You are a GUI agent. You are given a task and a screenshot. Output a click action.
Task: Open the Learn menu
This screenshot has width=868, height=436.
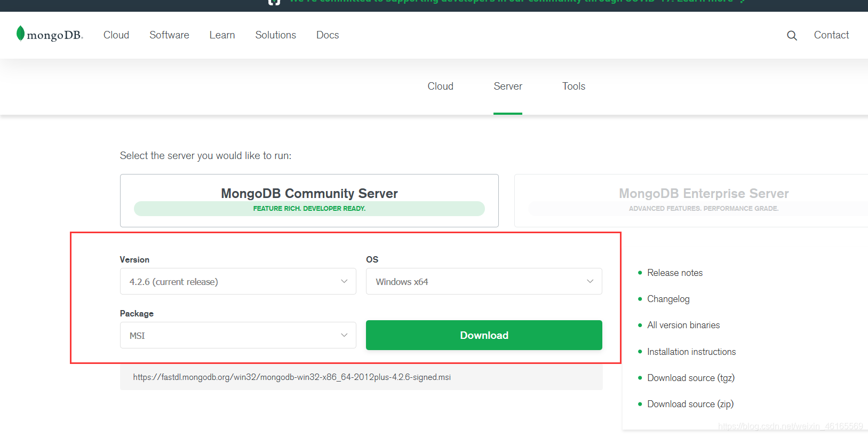(222, 35)
